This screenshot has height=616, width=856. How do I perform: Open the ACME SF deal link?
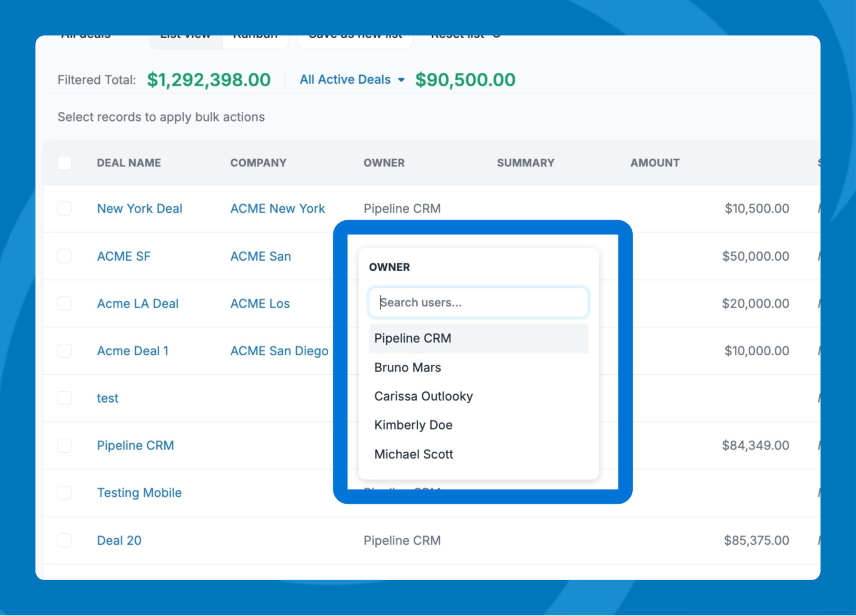coord(124,256)
